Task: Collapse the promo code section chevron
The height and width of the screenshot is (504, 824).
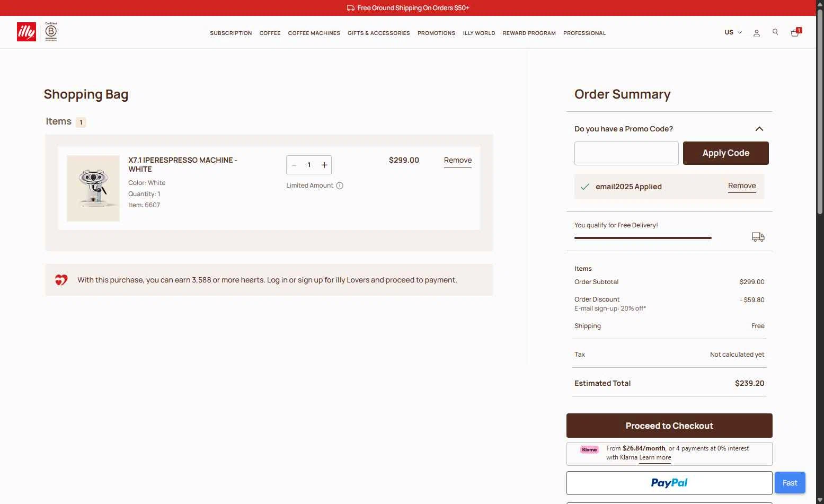Action: pos(759,129)
